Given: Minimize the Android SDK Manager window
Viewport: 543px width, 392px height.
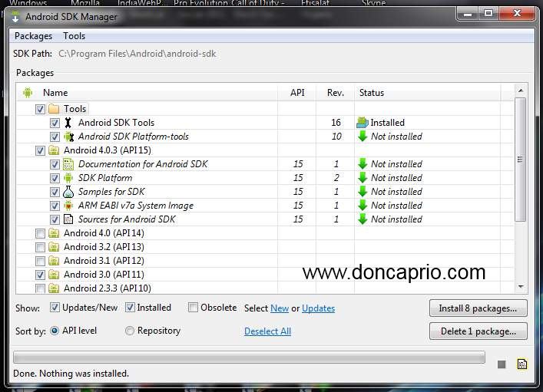Looking at the screenshot, I should point(468,14).
